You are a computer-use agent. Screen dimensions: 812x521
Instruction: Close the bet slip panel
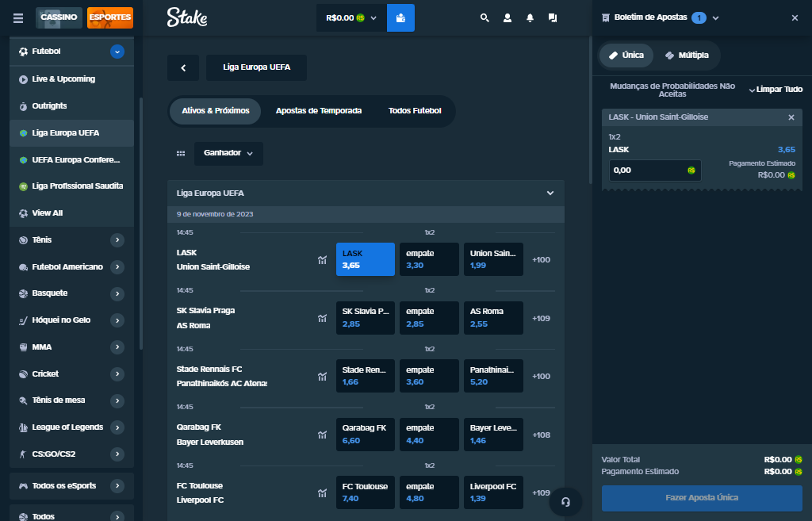click(795, 17)
